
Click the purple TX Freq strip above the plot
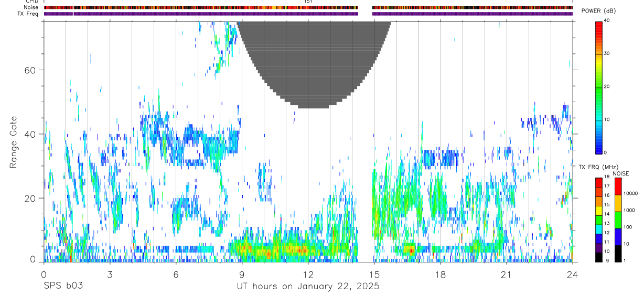click(x=308, y=14)
